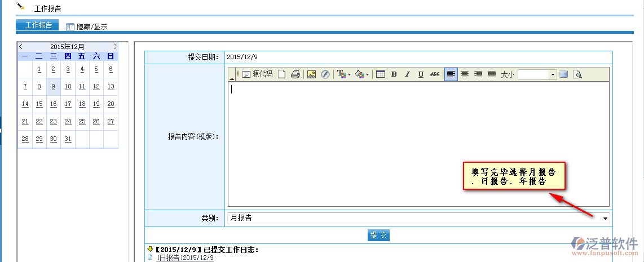Toggle strikethrough formatting
This screenshot has width=644, height=262.
point(435,74)
